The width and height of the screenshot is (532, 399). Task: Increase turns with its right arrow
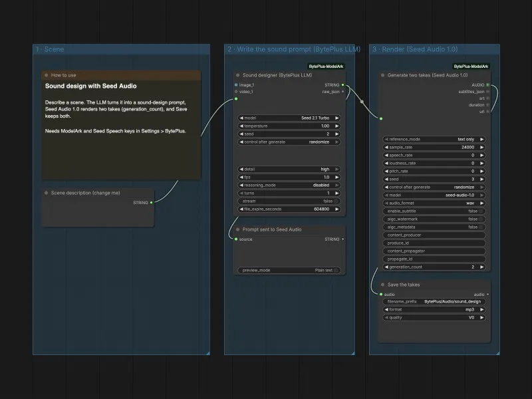tap(337, 194)
